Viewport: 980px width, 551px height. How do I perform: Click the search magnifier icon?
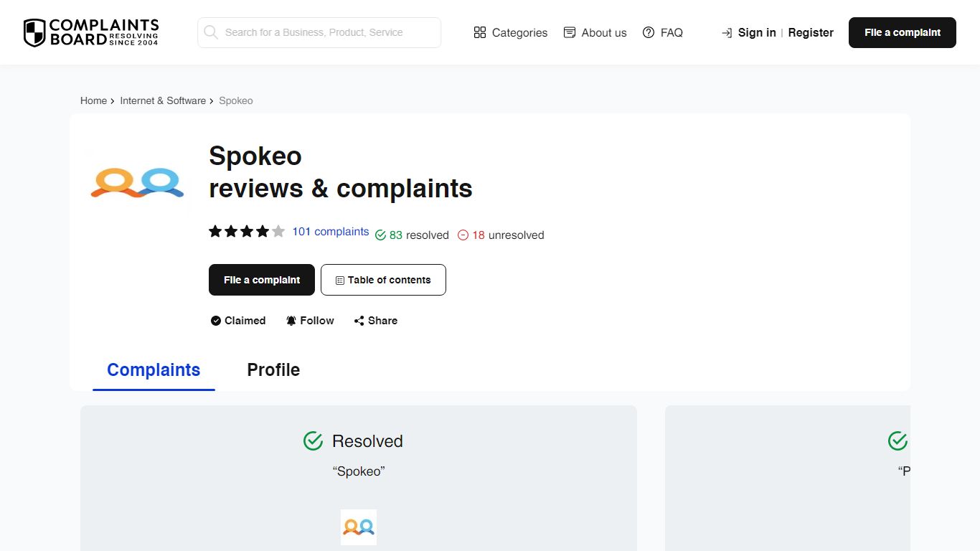pos(211,32)
